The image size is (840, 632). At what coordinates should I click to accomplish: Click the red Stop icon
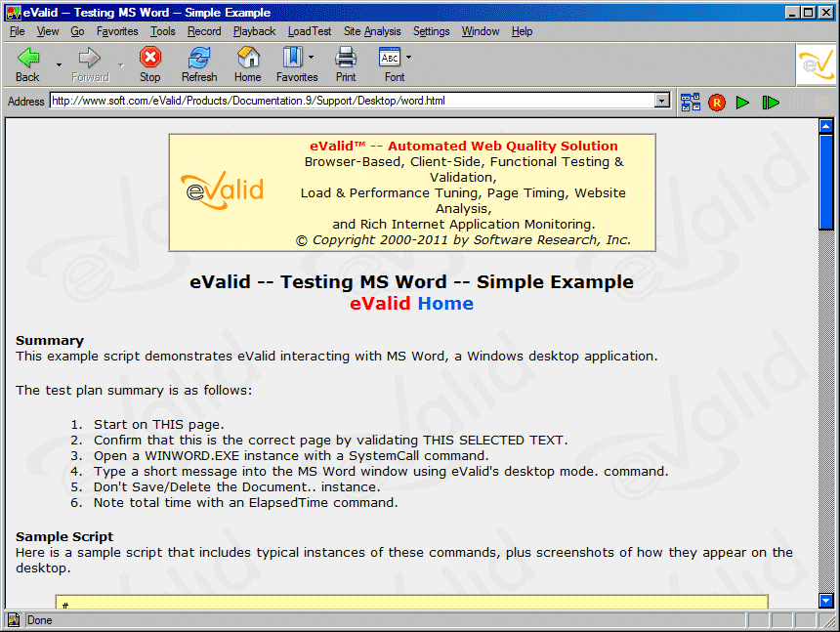[150, 57]
